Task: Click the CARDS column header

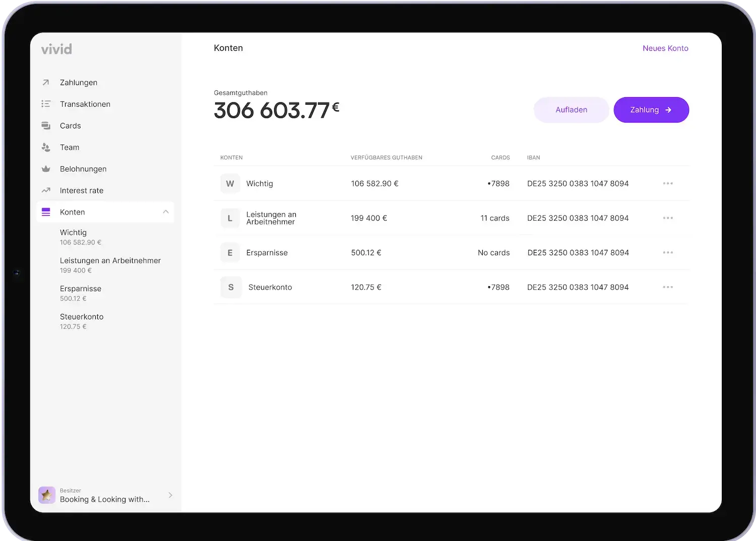Action: [x=500, y=158]
